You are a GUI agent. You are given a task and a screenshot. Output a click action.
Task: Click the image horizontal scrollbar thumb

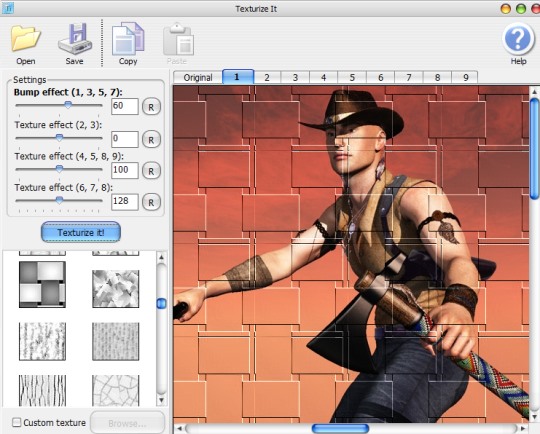tap(340, 428)
